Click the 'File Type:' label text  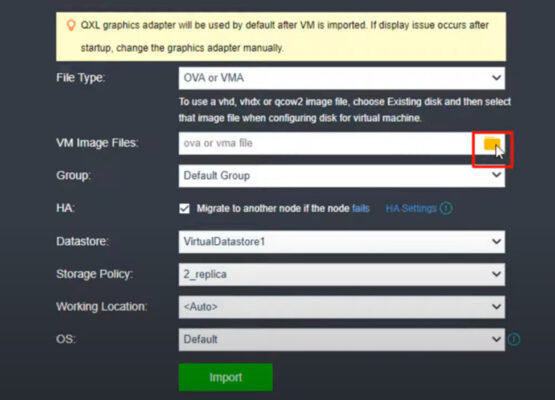(81, 78)
